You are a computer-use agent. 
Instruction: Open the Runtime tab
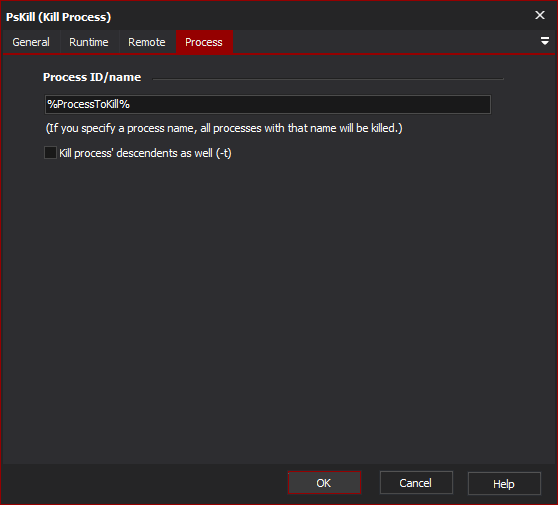pos(89,42)
